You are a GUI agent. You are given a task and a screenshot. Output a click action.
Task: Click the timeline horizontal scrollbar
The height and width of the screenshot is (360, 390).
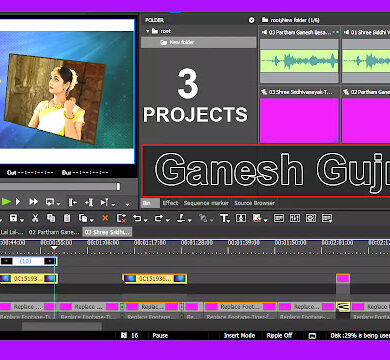pyautogui.click(x=62, y=326)
